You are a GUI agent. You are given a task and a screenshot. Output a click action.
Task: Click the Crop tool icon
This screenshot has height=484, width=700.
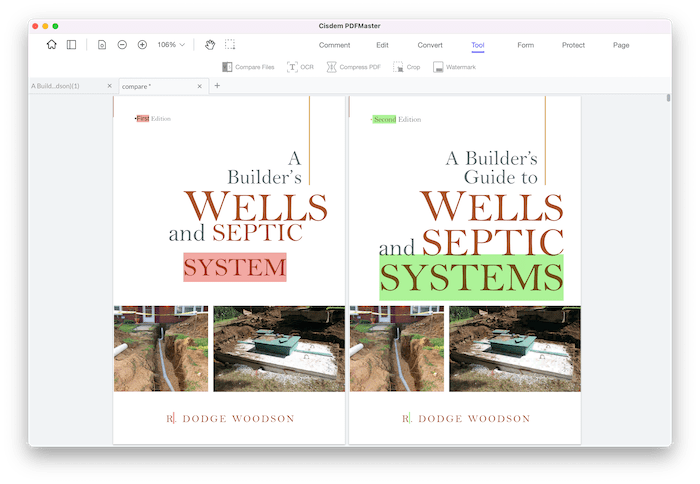[398, 67]
